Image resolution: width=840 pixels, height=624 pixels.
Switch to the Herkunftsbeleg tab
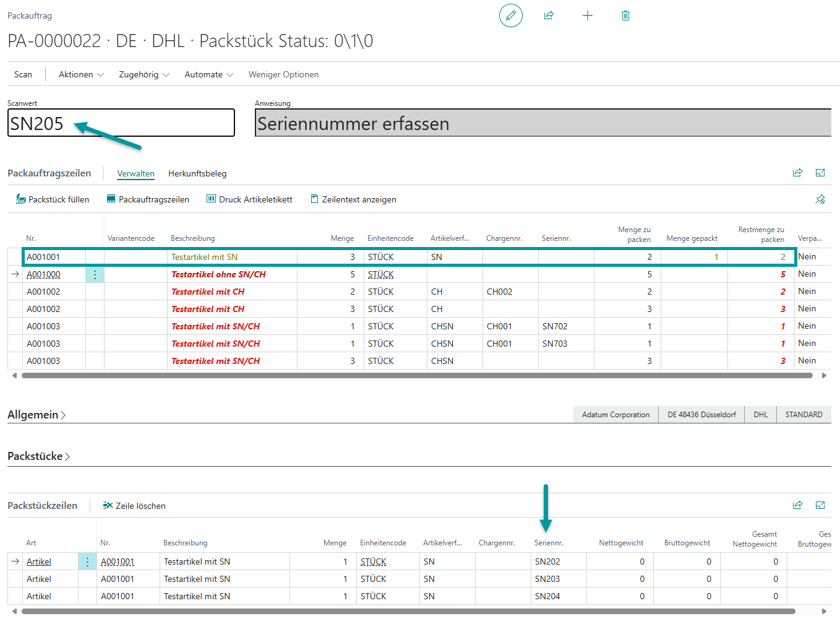[x=197, y=174]
